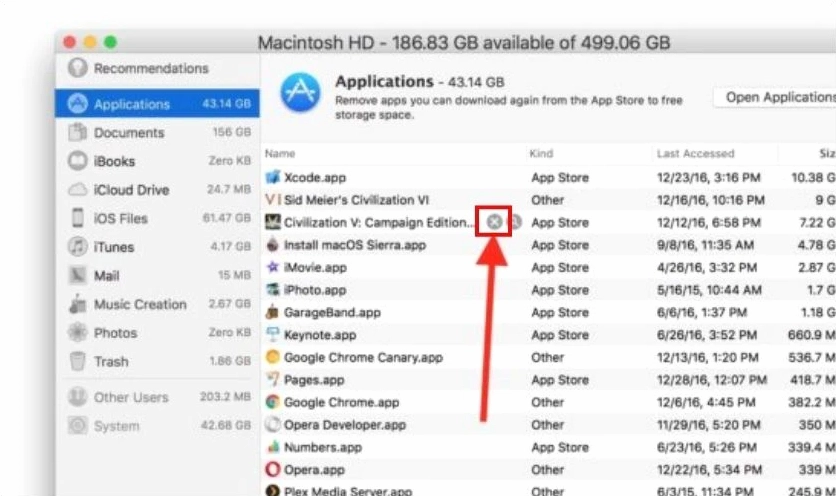Screen dimensions: 836x496
Task: Click Kind cell 'Other' for Opera.app
Action: pos(547,470)
